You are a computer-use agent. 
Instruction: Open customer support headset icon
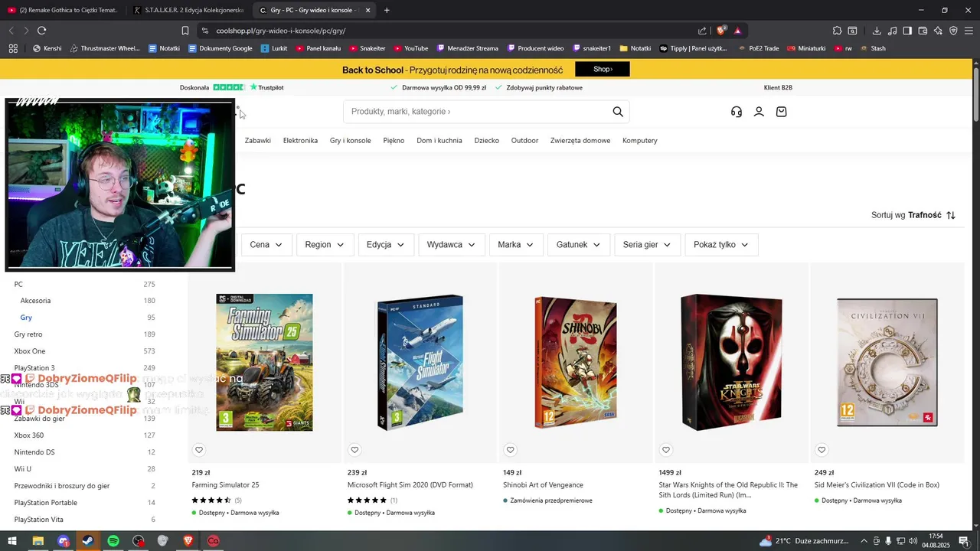(737, 112)
